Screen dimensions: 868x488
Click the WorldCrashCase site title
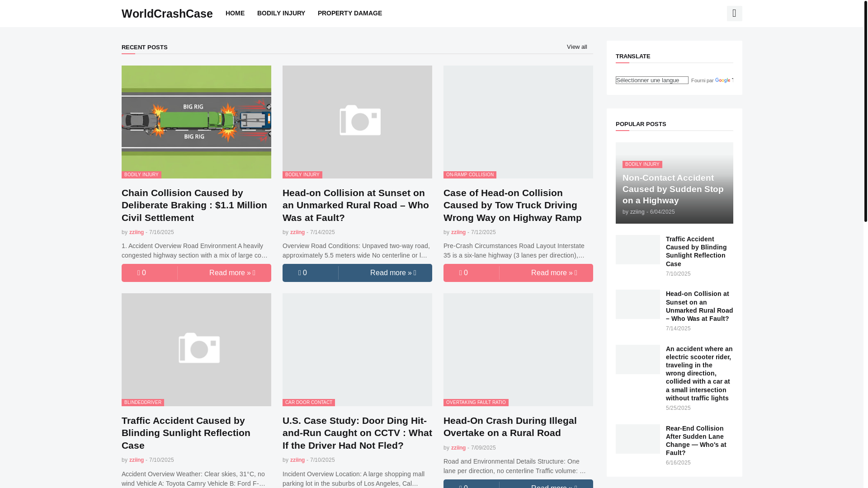pos(167,14)
